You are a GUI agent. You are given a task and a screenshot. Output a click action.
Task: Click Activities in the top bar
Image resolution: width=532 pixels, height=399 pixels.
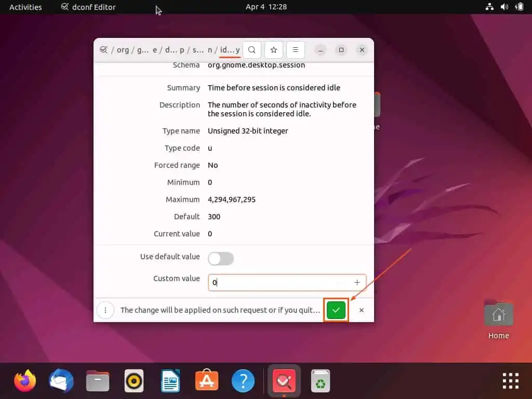25,7
